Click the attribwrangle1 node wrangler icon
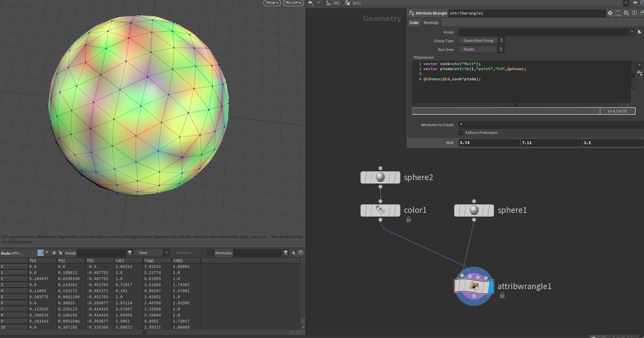Screen dimensions: 644x338 [474, 286]
